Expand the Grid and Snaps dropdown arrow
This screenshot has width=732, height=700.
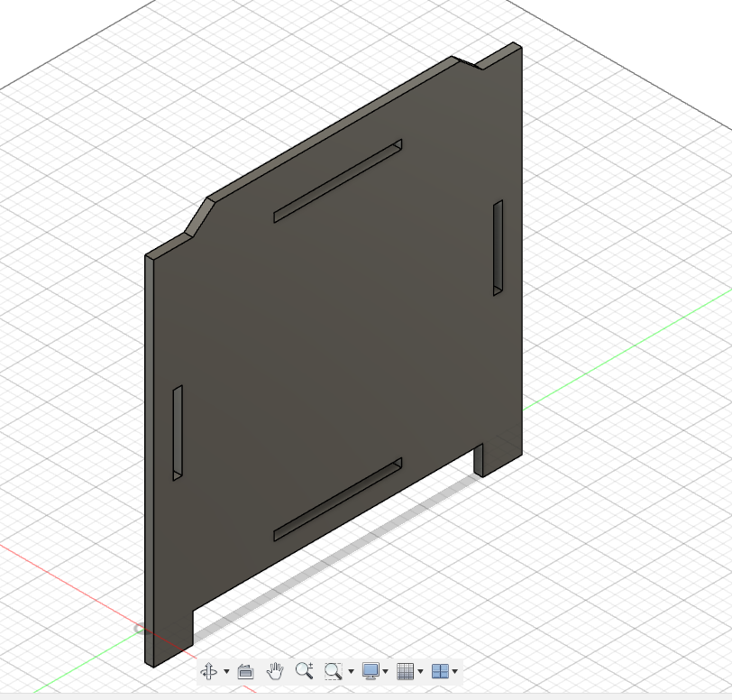421,671
